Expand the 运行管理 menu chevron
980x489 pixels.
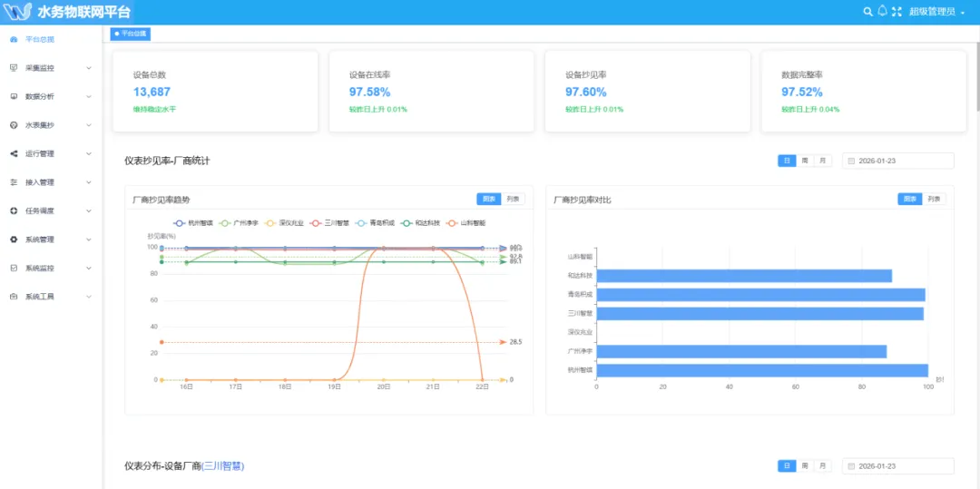tap(89, 153)
